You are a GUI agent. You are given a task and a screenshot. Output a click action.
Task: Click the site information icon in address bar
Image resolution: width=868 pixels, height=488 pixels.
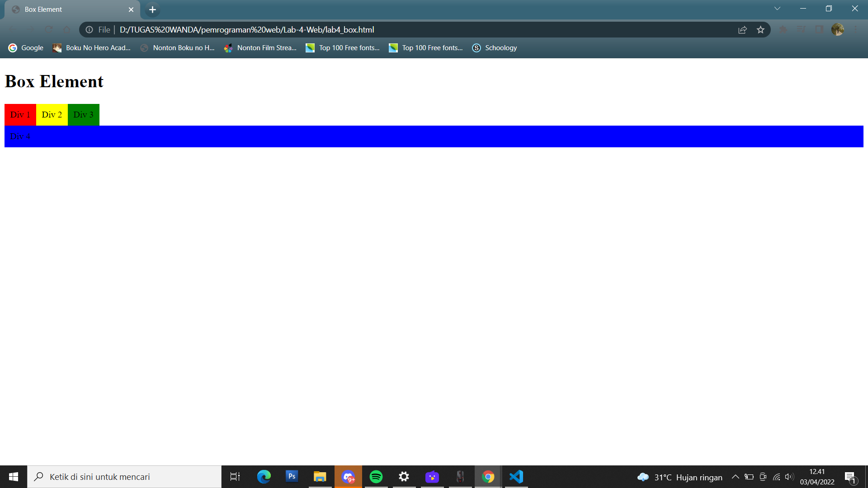coord(89,29)
